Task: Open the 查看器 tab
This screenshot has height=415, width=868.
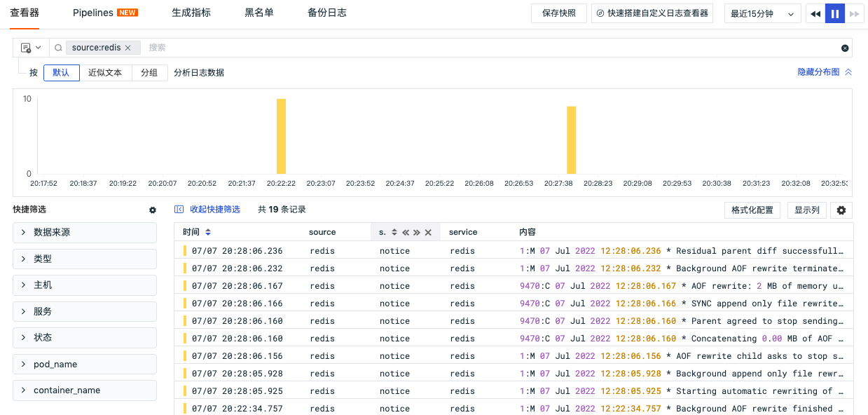Action: point(25,13)
